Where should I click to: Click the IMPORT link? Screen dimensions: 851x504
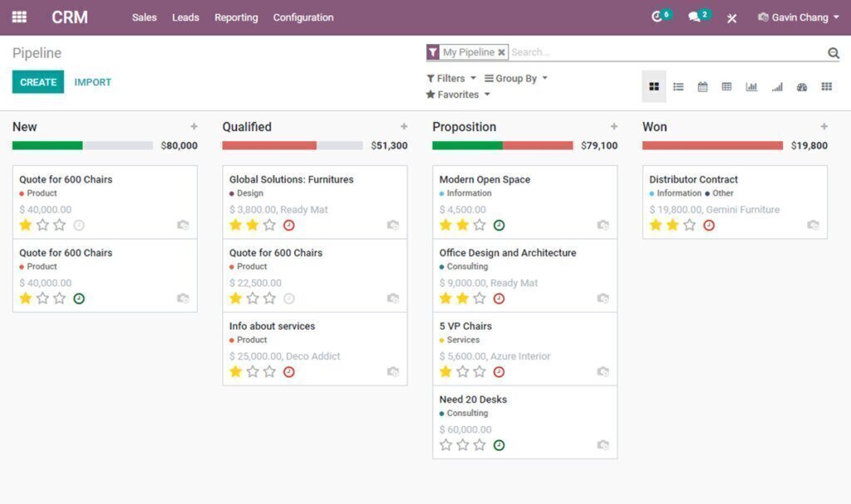pyautogui.click(x=92, y=81)
